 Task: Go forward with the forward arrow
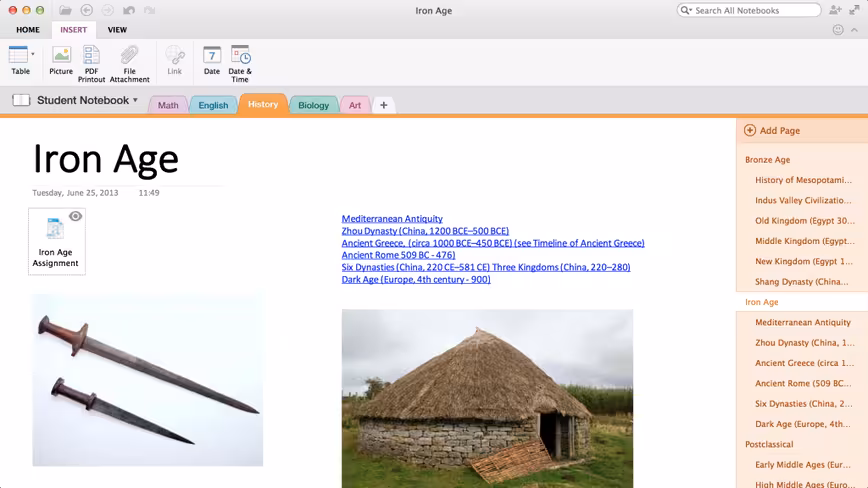coord(107,10)
